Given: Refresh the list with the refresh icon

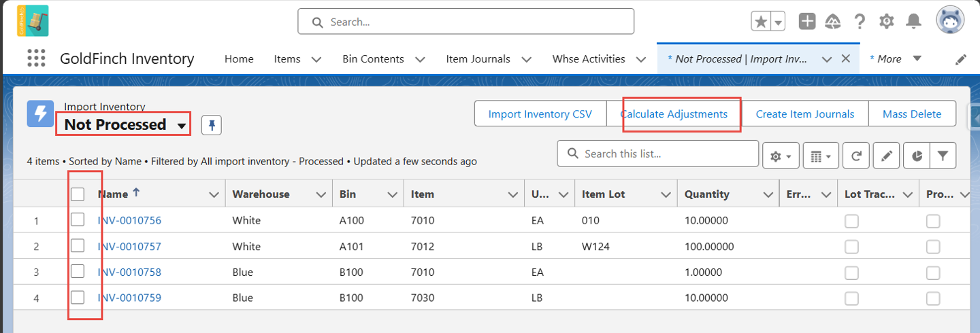Looking at the screenshot, I should point(856,155).
